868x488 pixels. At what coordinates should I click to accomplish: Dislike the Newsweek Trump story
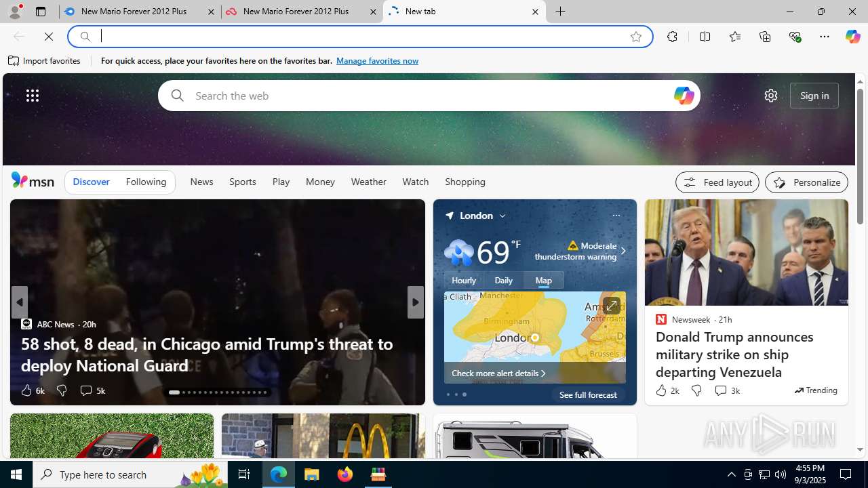696,390
